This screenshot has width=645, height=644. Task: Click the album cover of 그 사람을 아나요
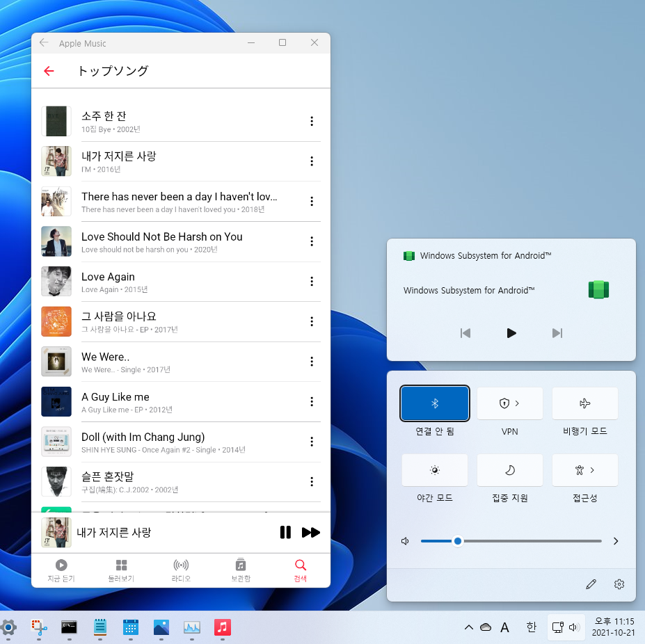pyautogui.click(x=56, y=321)
